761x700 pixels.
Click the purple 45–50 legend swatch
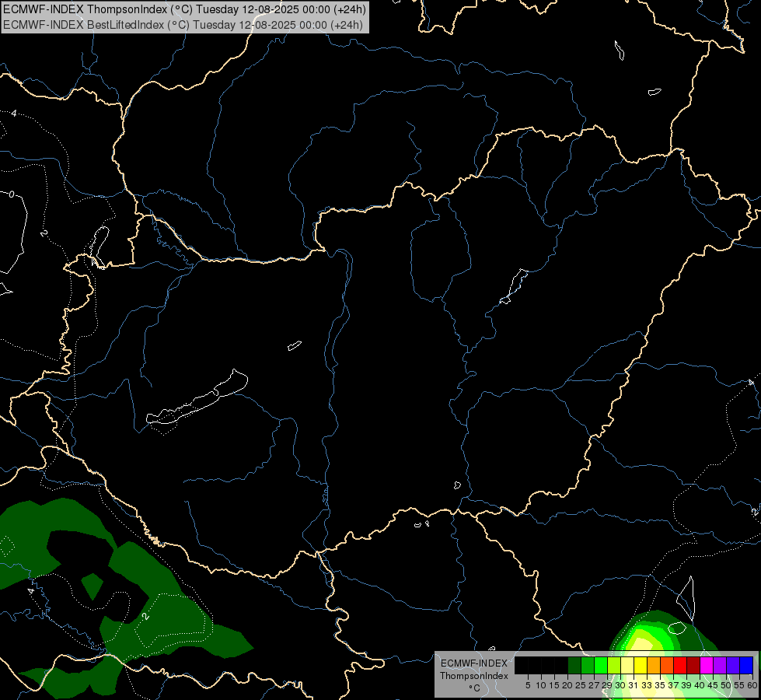click(x=720, y=665)
